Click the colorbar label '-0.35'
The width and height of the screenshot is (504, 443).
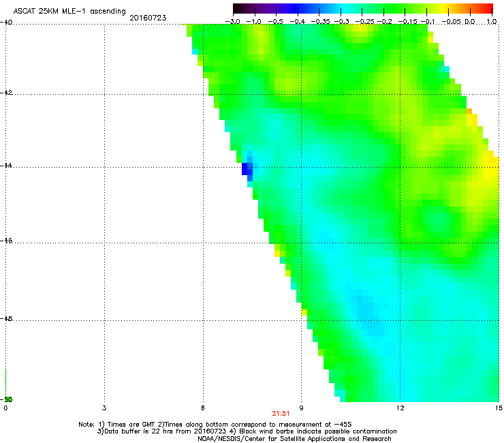pos(320,22)
